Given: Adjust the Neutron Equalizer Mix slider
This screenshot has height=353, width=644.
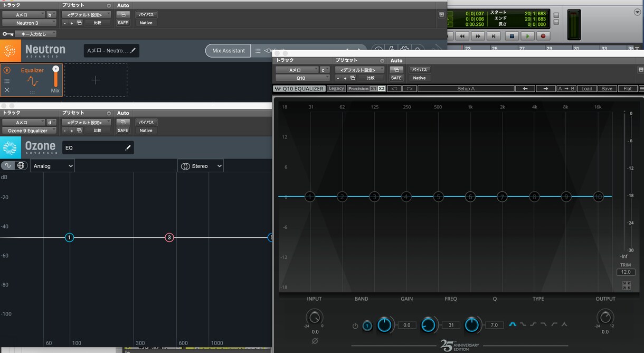Looking at the screenshot, I should (55, 77).
